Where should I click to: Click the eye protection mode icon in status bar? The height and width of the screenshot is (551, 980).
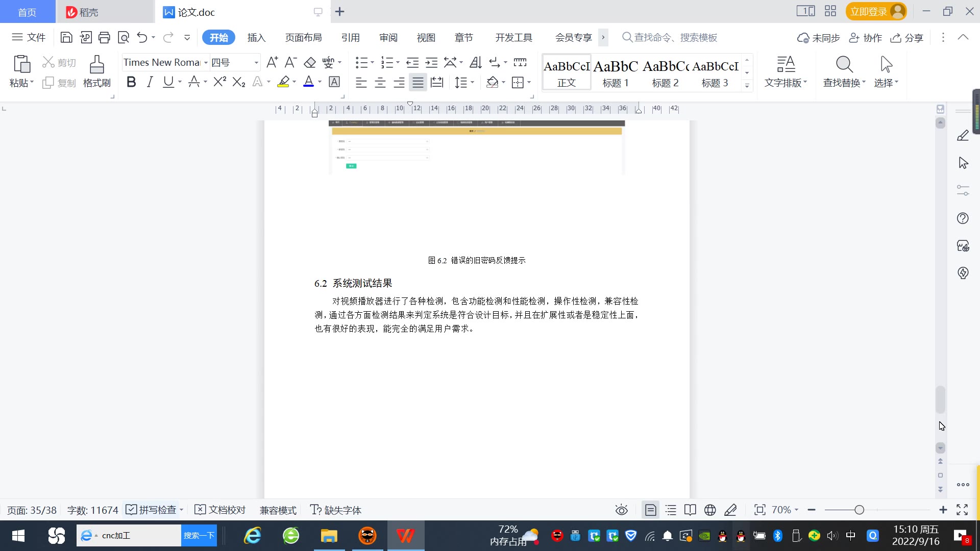click(x=621, y=510)
